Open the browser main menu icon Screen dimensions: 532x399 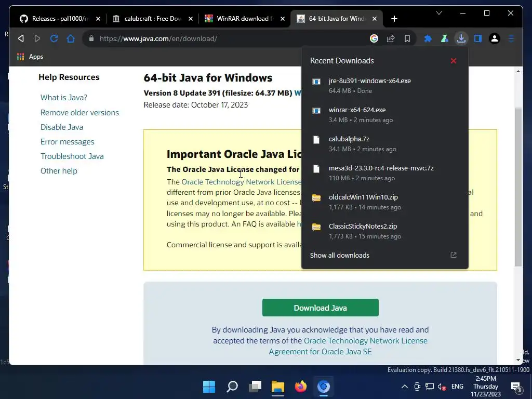511,38
